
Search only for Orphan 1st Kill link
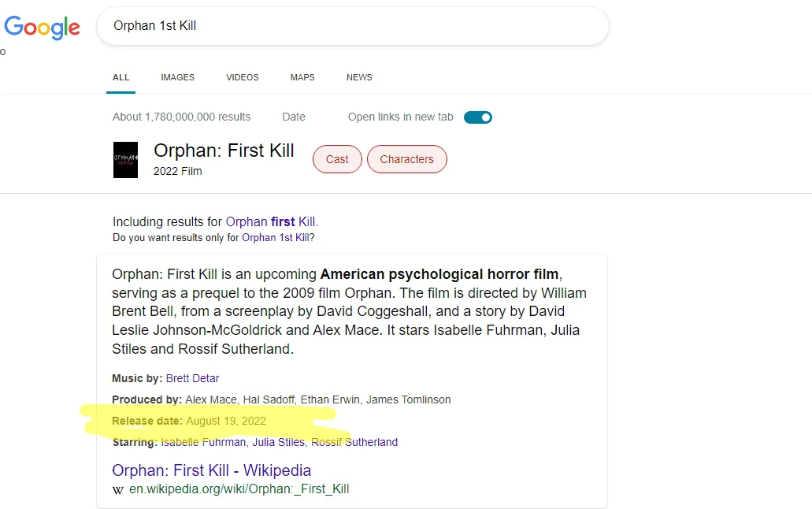[x=276, y=238]
